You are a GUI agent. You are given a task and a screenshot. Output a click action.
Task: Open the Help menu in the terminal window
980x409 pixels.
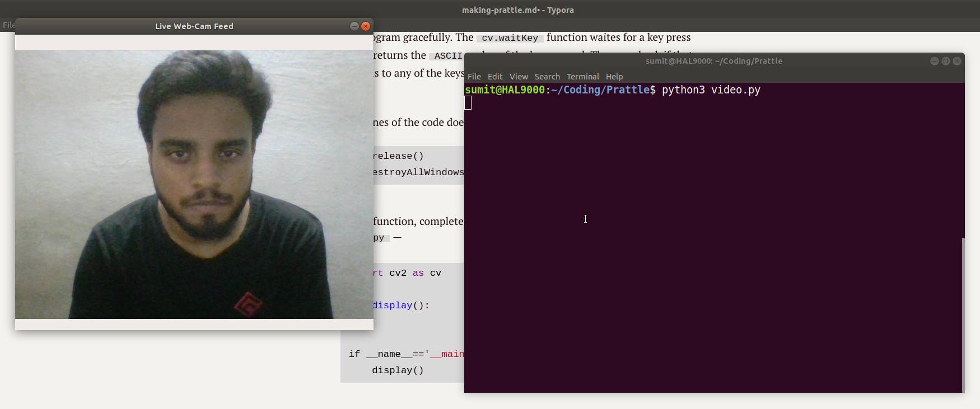pyautogui.click(x=614, y=77)
